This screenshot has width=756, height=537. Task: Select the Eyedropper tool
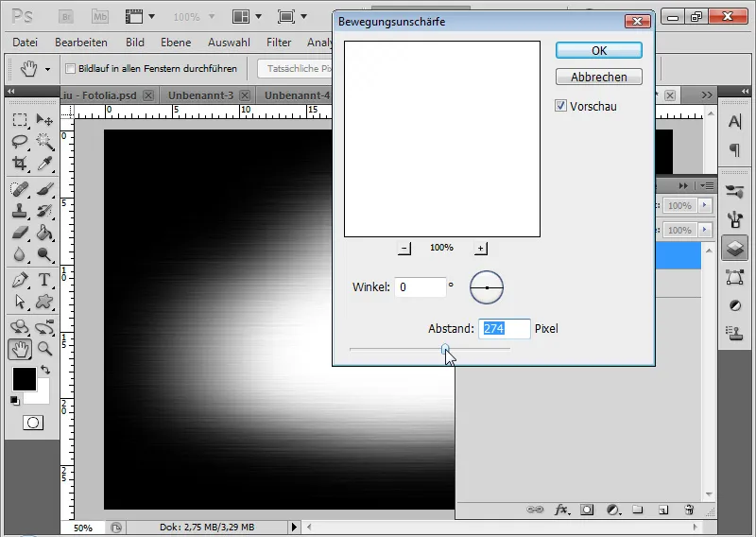(44, 164)
